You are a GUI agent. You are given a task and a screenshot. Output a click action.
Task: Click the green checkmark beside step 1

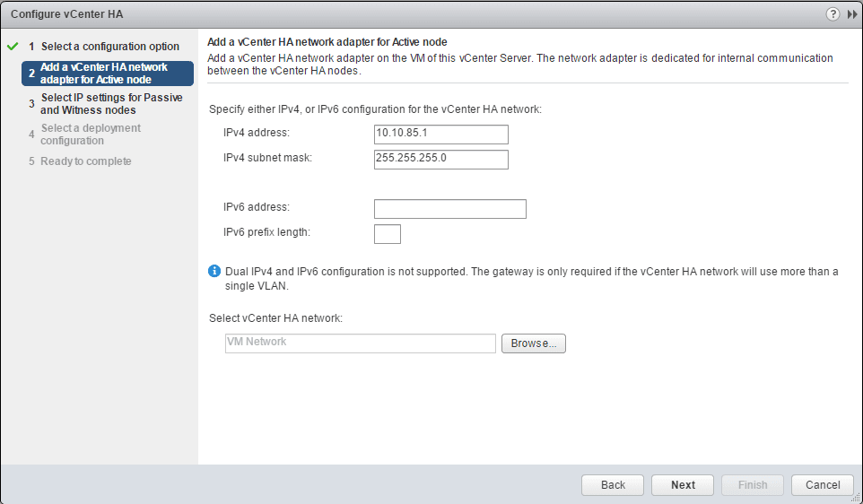click(x=13, y=46)
